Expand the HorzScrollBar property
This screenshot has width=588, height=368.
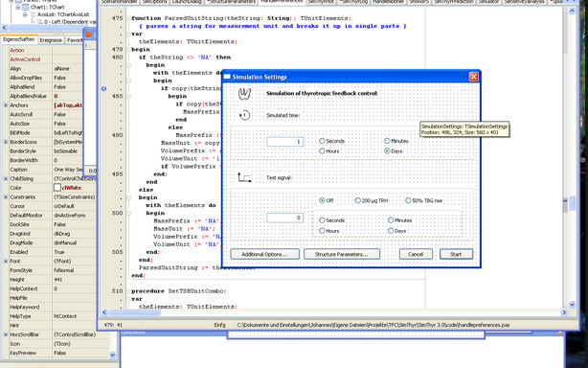(x=6, y=334)
